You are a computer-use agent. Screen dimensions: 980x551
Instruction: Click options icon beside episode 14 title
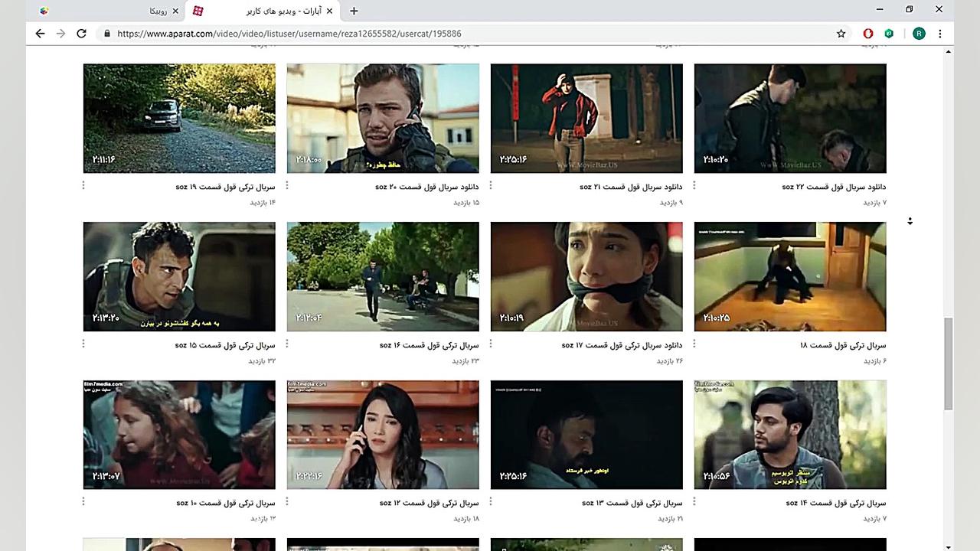point(695,503)
